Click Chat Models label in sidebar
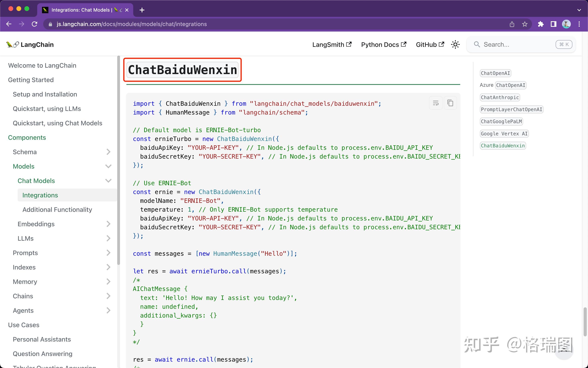Image resolution: width=588 pixels, height=368 pixels. 36,181
